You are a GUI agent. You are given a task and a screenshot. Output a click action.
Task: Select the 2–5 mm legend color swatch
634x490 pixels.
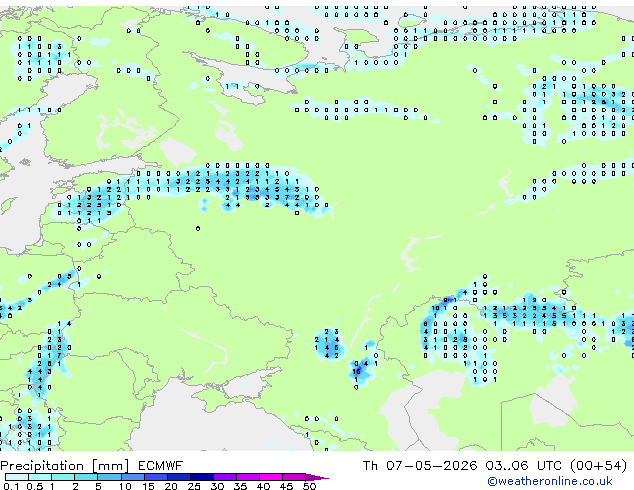(86, 477)
